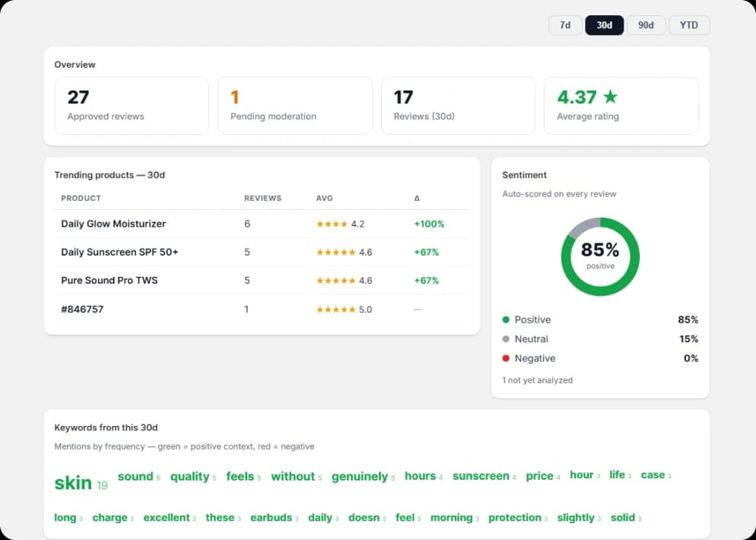Click the +67% delta for Pure Sound Pro TWS

coord(426,281)
